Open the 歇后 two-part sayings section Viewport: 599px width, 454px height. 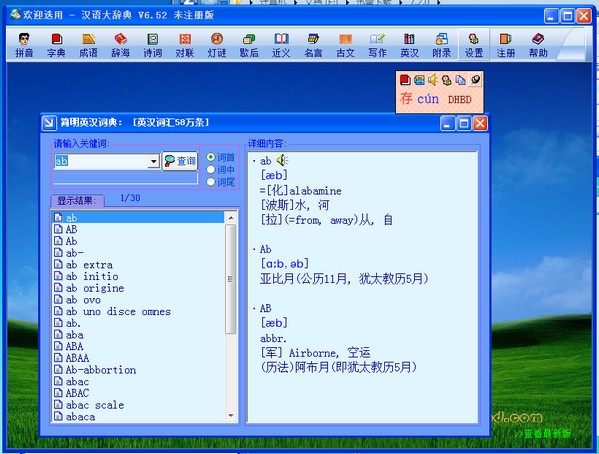[x=249, y=45]
